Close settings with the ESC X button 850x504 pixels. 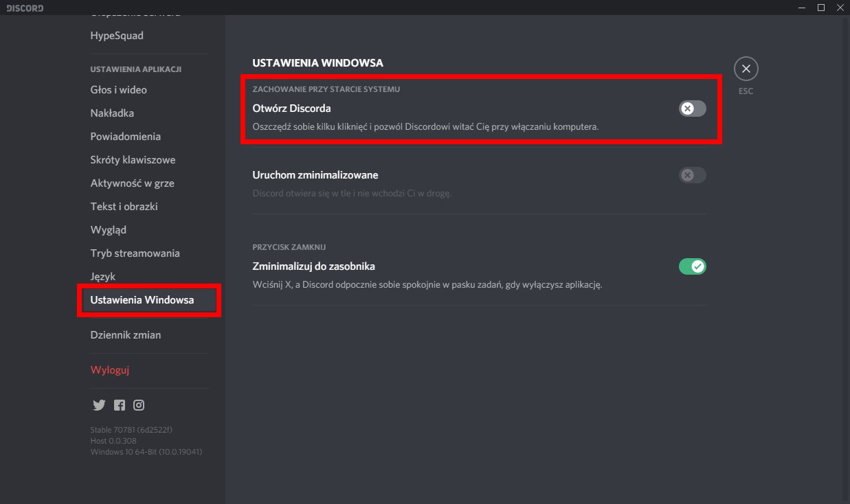tap(746, 69)
